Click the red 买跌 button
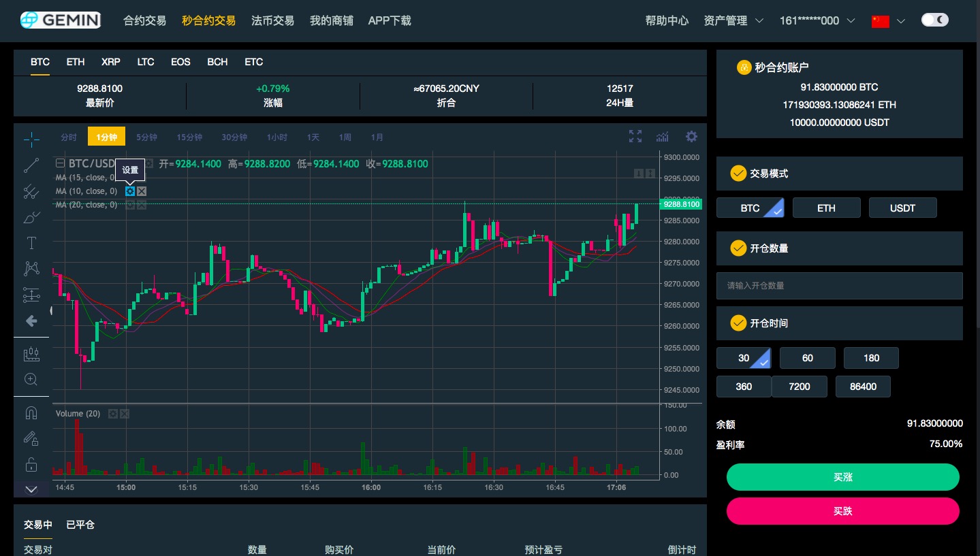 [x=843, y=511]
